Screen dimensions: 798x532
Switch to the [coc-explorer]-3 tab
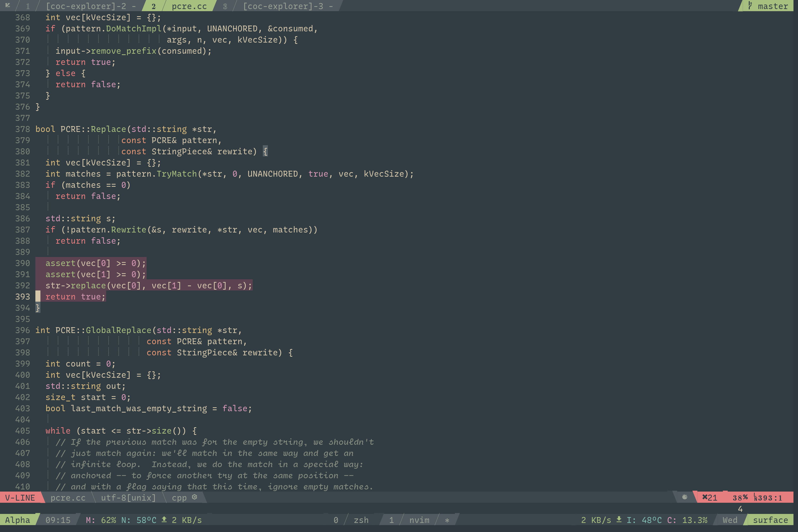pos(283,6)
